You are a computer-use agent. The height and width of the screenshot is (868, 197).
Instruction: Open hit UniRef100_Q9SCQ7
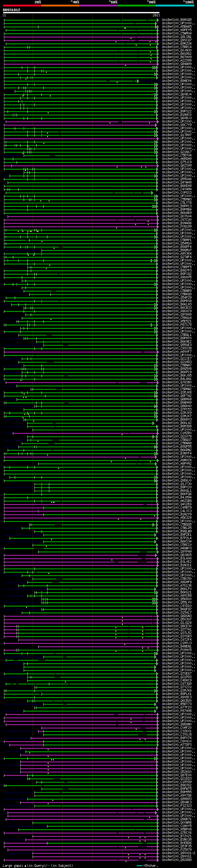pos(177,40)
